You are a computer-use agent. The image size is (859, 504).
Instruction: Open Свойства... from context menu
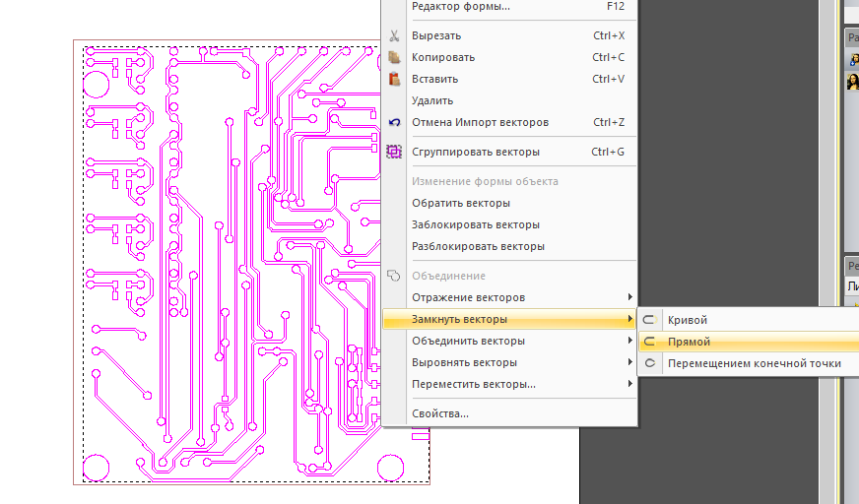[x=509, y=413]
